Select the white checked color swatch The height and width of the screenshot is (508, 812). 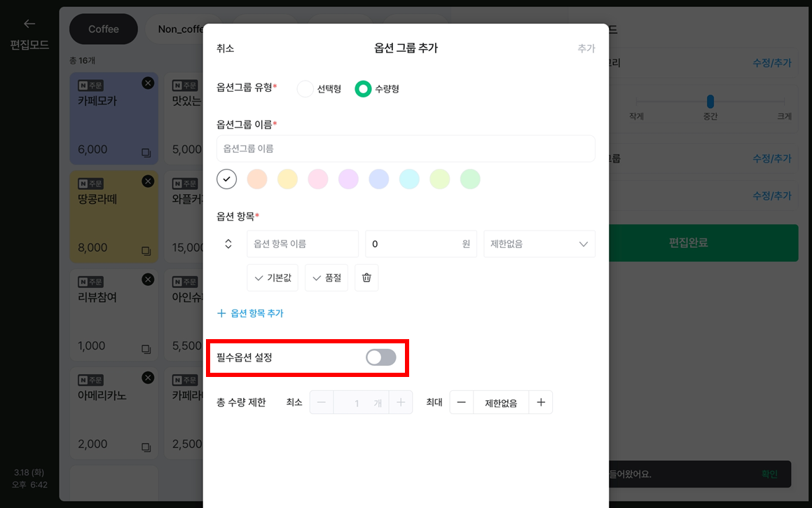click(x=227, y=179)
